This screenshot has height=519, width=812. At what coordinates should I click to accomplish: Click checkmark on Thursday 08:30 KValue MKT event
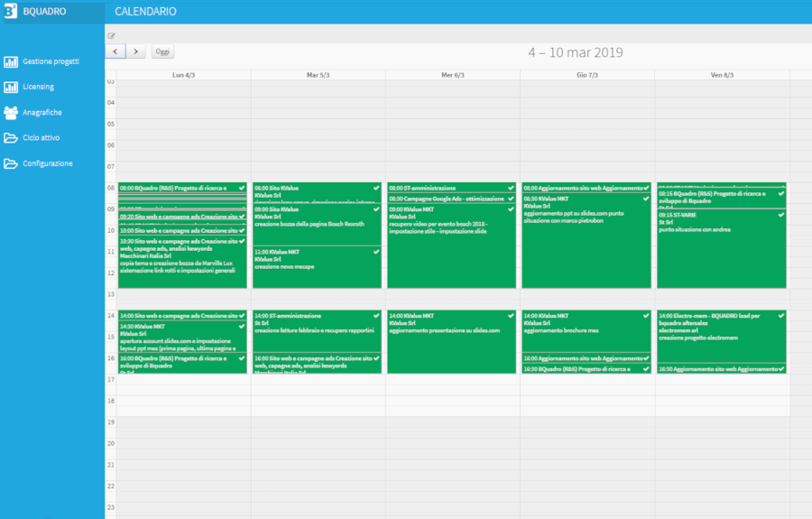click(x=646, y=199)
